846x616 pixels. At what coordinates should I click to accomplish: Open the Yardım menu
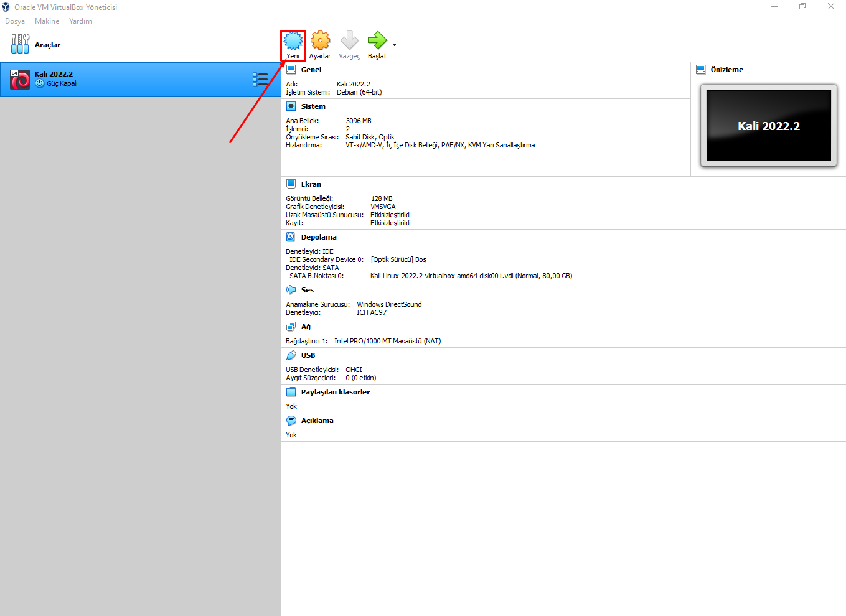tap(80, 21)
